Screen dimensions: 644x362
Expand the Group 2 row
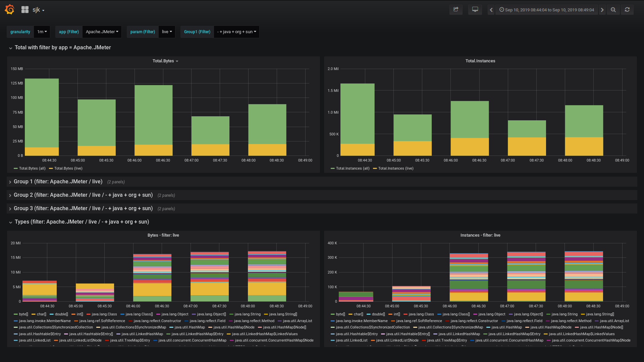coord(83,195)
